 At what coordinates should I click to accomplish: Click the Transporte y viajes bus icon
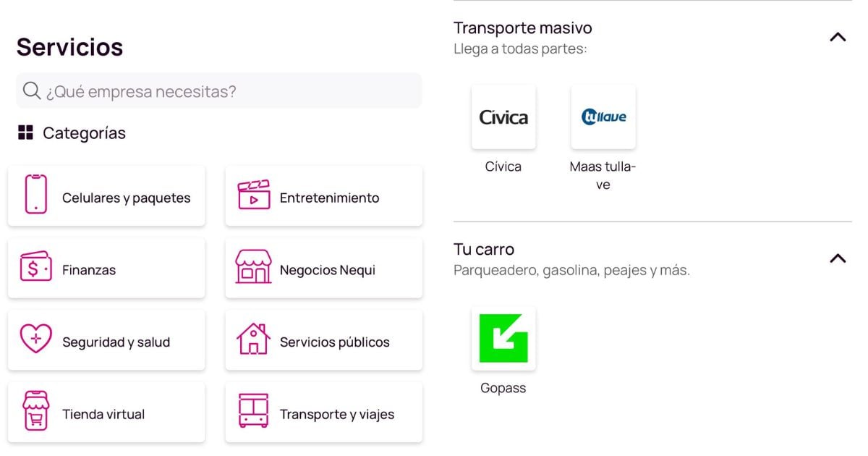254,411
